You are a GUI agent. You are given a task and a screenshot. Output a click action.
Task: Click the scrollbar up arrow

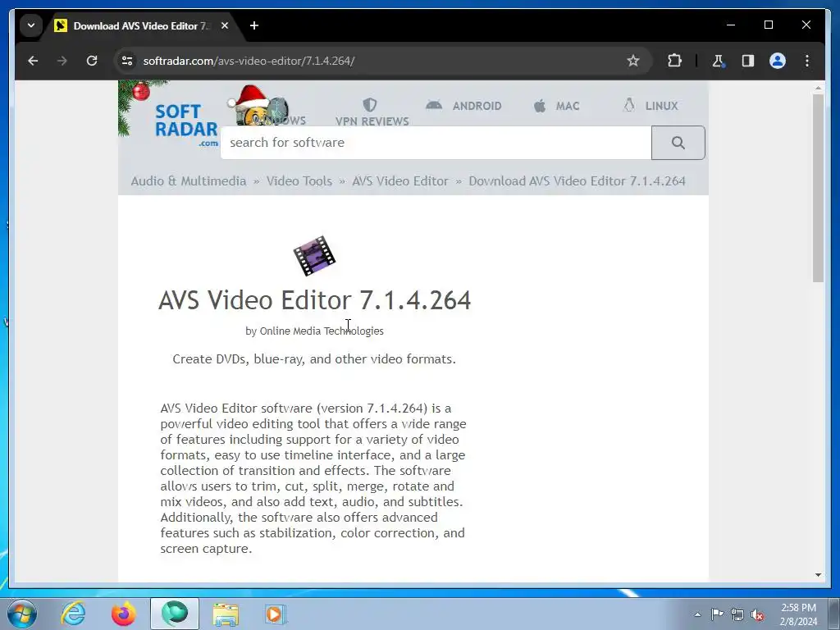click(x=818, y=87)
